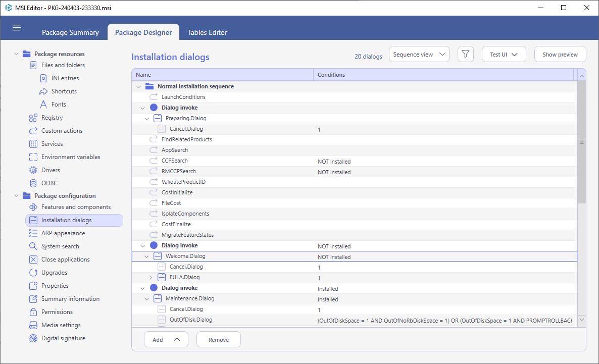Collapse the Preparing.Dialog node
This screenshot has height=364, width=599.
click(x=146, y=119)
